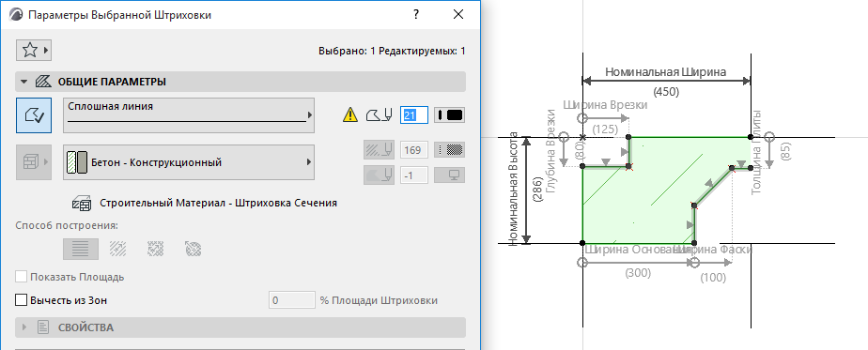
Task: Click the contour pen color swatch
Action: (449, 115)
